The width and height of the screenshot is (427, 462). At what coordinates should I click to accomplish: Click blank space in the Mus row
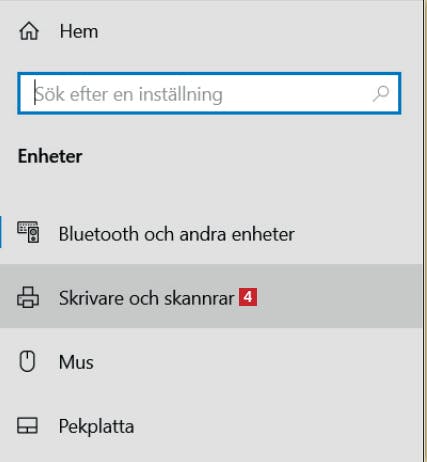point(257,361)
